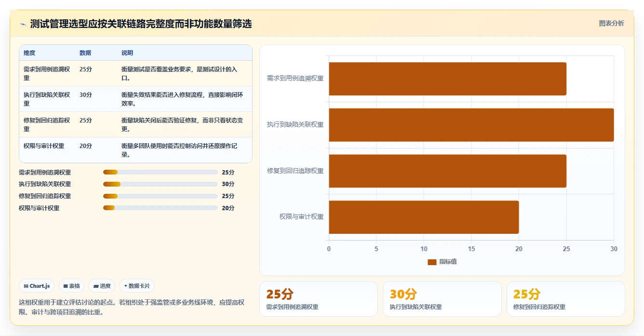Click the description starting 衡量测试是否覆盖业务要求
Screen dimensions: 644x336
(x=179, y=73)
